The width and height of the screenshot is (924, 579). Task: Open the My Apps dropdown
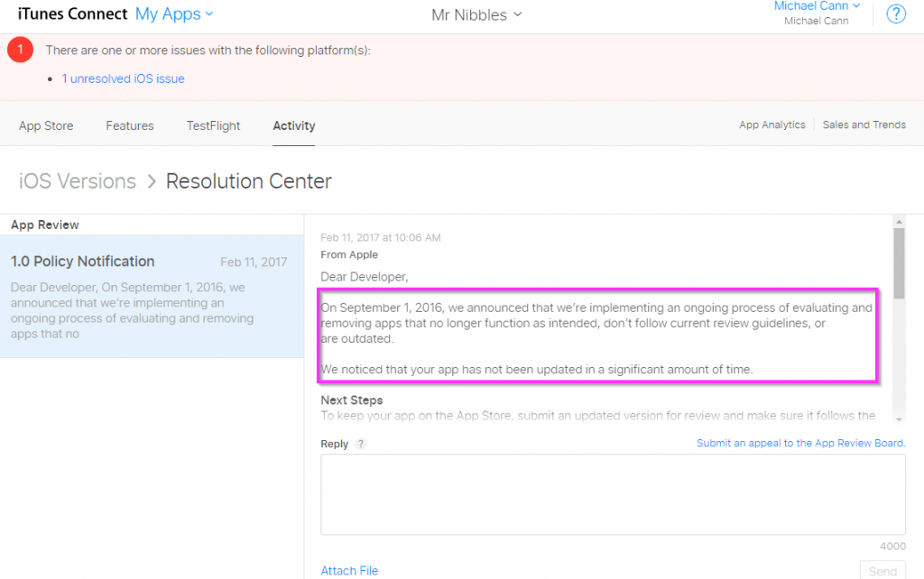[174, 14]
